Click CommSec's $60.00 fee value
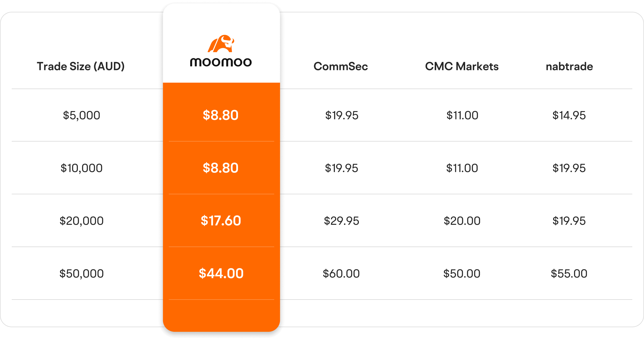This screenshot has height=340, width=644. [341, 274]
